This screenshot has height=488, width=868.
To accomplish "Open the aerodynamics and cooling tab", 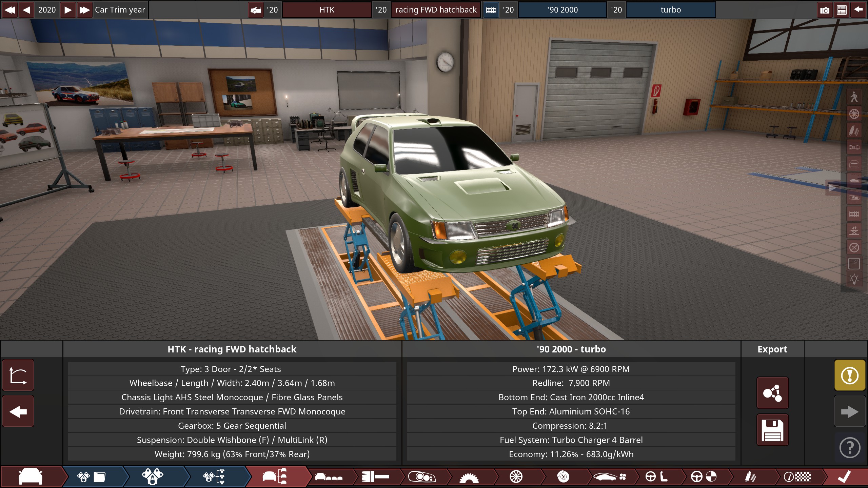I will 610,477.
